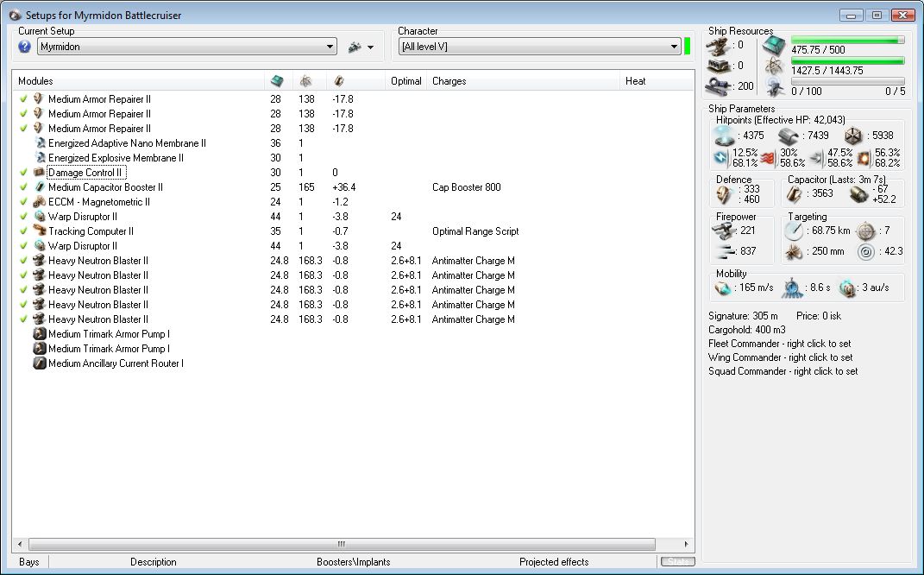Viewport: 924px width, 575px height.
Task: Click the targeting range icon showing 68.75 km
Action: 794,231
